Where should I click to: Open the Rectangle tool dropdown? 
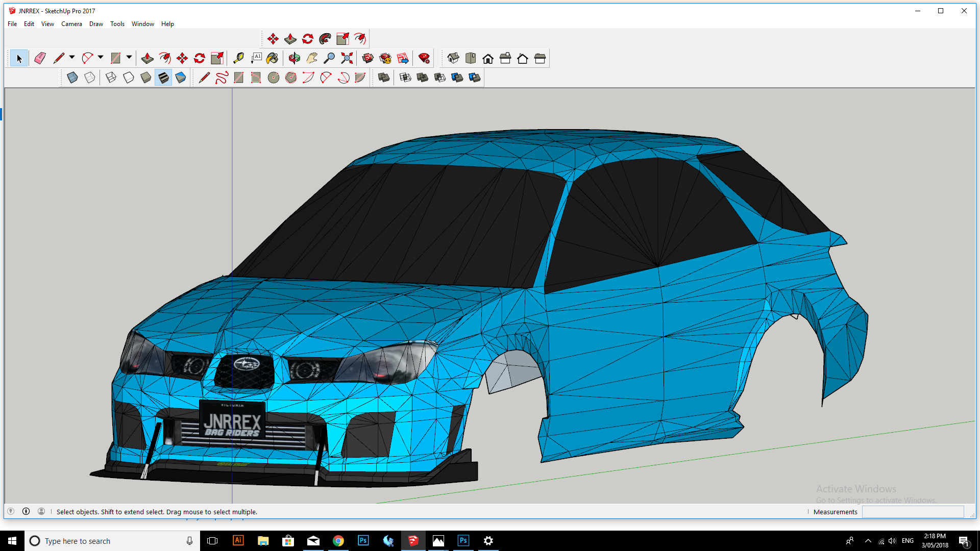[x=129, y=58]
